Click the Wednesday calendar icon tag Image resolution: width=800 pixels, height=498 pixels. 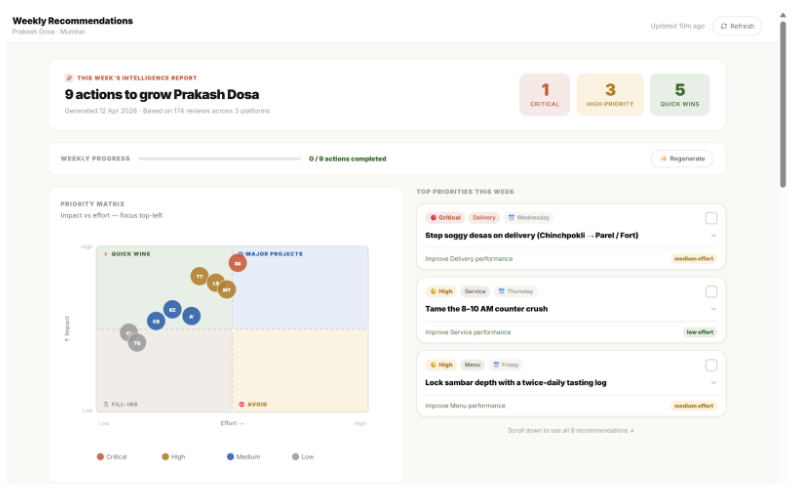coord(511,217)
